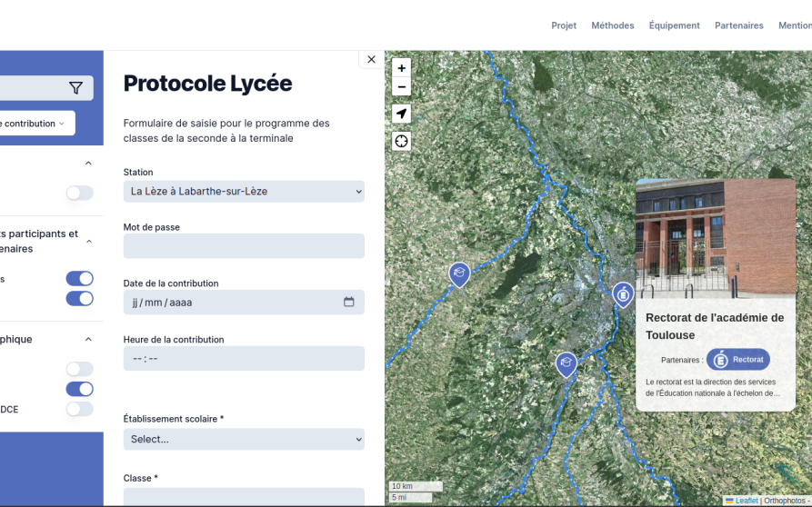Open the Équipement menu item
The width and height of the screenshot is (812, 507).
(675, 25)
